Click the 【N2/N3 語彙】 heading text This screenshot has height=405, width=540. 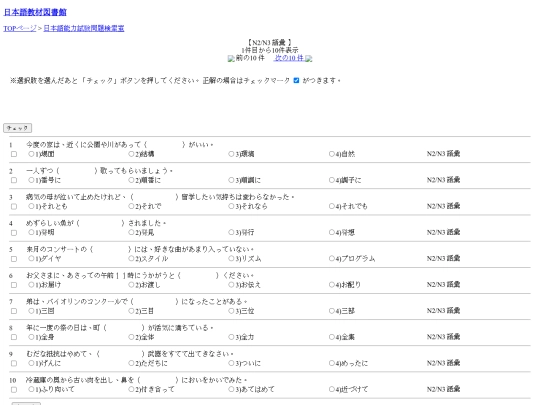270,43
